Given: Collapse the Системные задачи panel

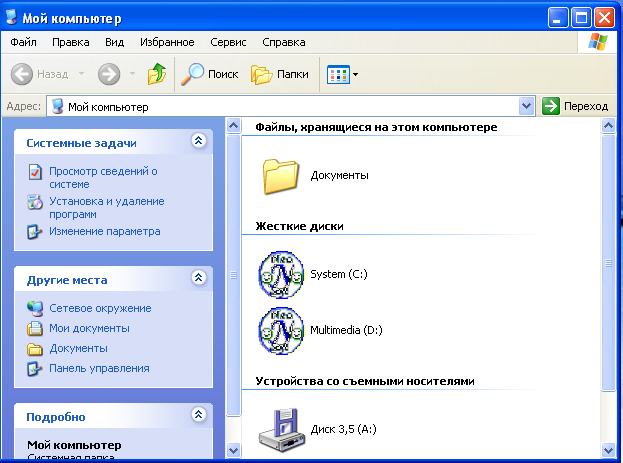Looking at the screenshot, I should (199, 140).
